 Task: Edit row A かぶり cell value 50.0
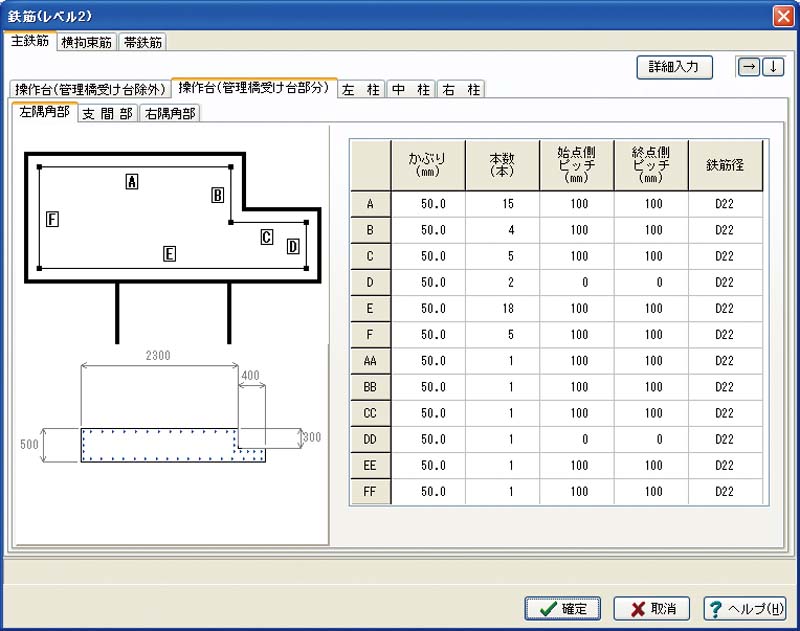[x=428, y=204]
